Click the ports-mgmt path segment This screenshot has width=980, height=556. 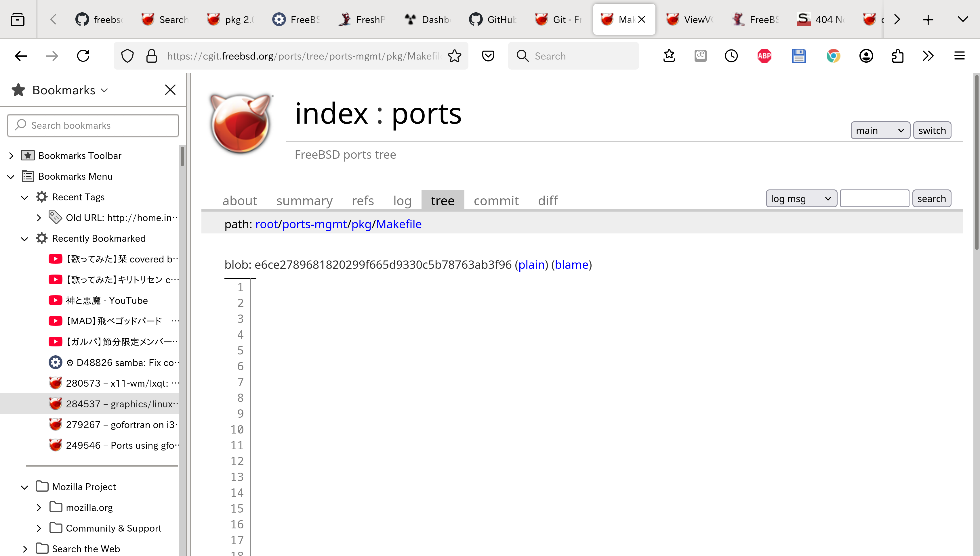pos(313,223)
